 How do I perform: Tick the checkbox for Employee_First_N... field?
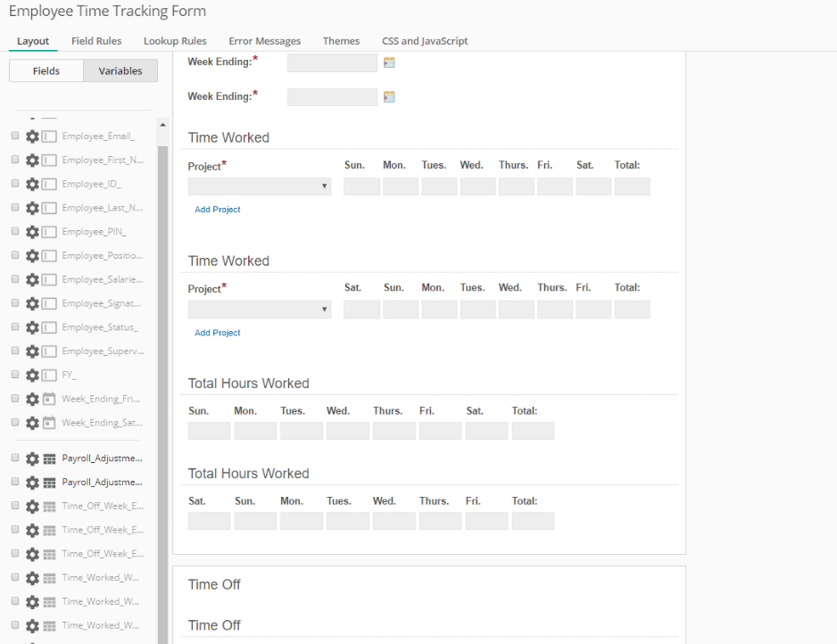tap(15, 160)
